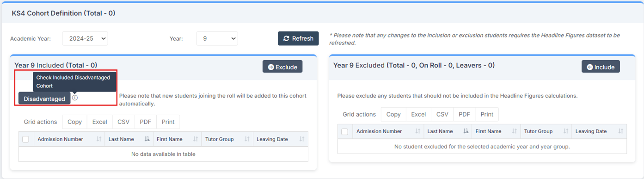The height and width of the screenshot is (179, 644).
Task: Sort Excluded table by First Name
Action: (497, 131)
